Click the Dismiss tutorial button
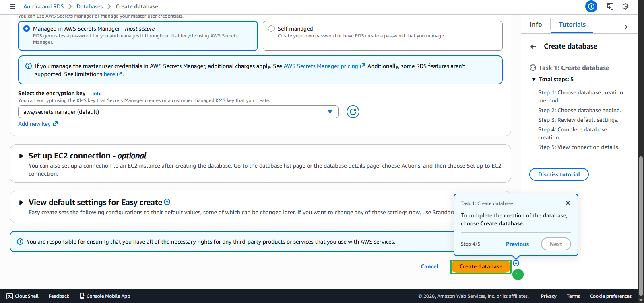This screenshot has height=303, width=644. pyautogui.click(x=559, y=175)
